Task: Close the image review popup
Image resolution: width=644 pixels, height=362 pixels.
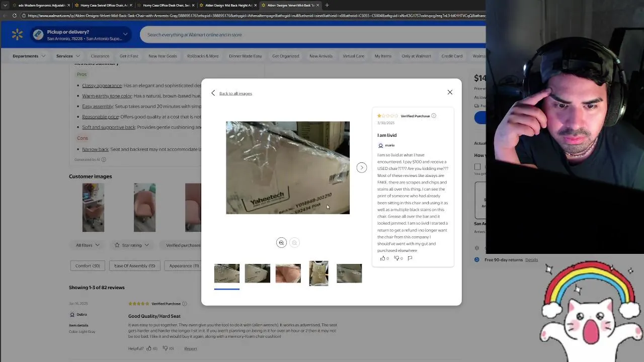Action: 450,93
